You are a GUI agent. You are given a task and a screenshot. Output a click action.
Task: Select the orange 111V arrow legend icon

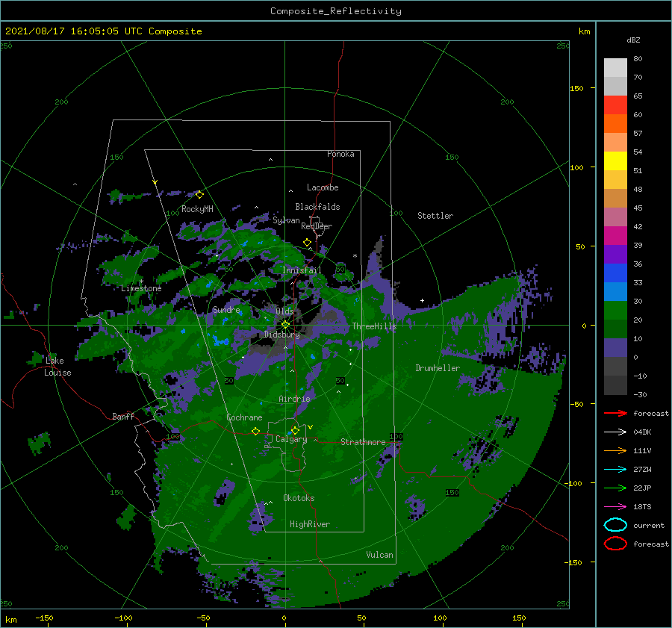[x=615, y=450]
